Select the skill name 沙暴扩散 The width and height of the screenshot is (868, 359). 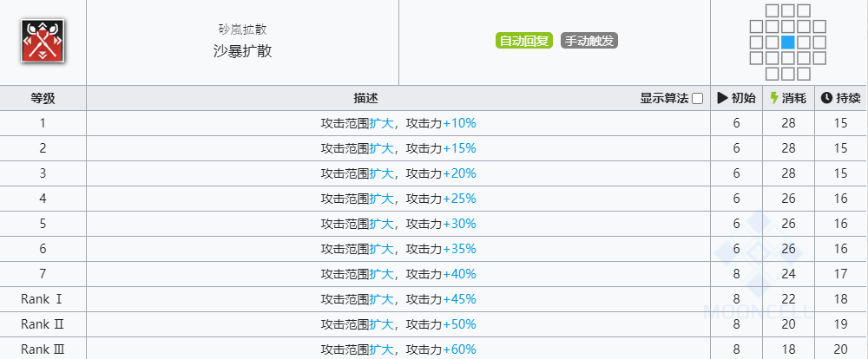(x=242, y=51)
